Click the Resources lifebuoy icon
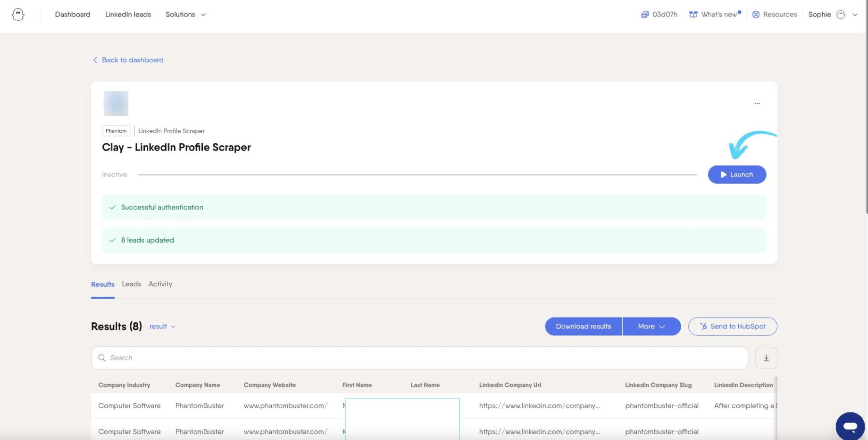Screen dimensions: 868x440 756,14
